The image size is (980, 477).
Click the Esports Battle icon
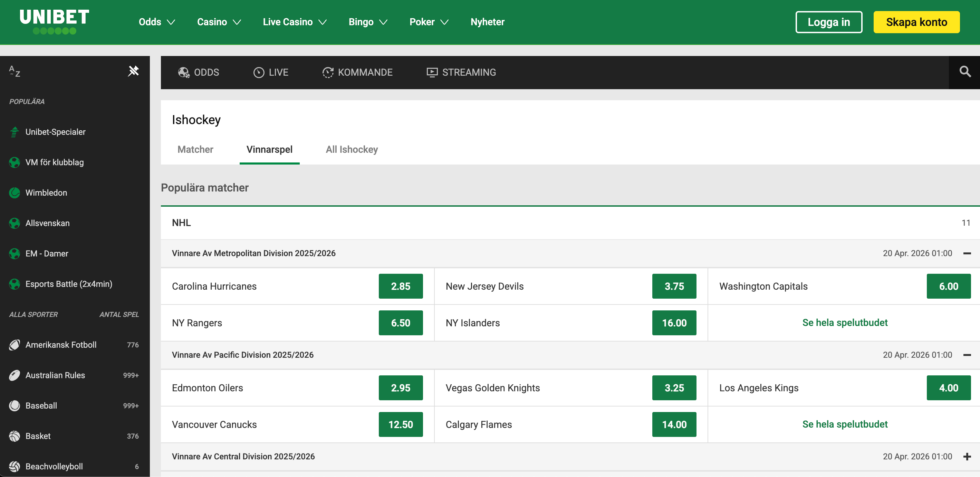coord(15,284)
